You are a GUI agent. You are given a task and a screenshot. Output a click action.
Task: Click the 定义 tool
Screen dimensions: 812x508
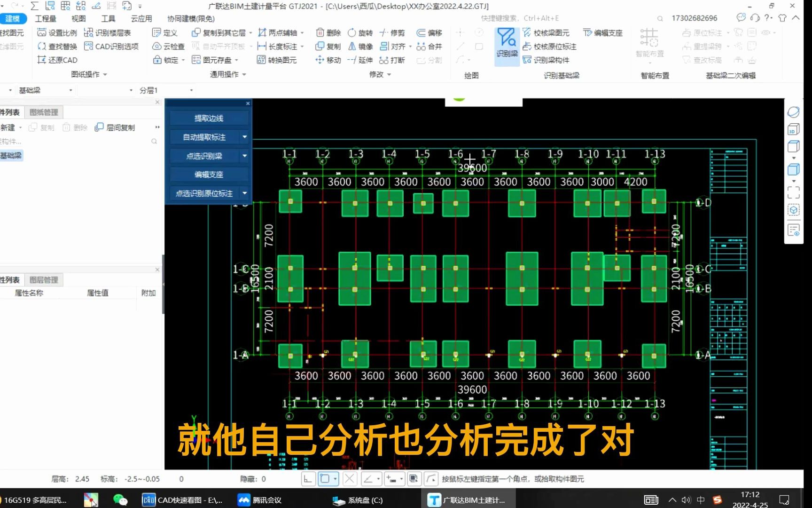[164, 32]
